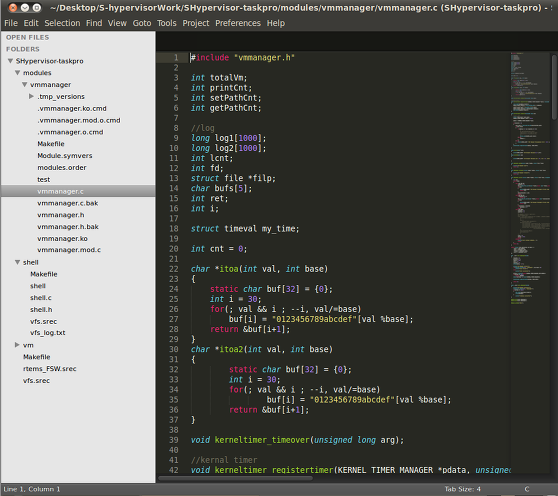Viewport: 558px width, 496px height.
Task: Collapse the vmmanager folder arrow
Action: tap(25, 84)
